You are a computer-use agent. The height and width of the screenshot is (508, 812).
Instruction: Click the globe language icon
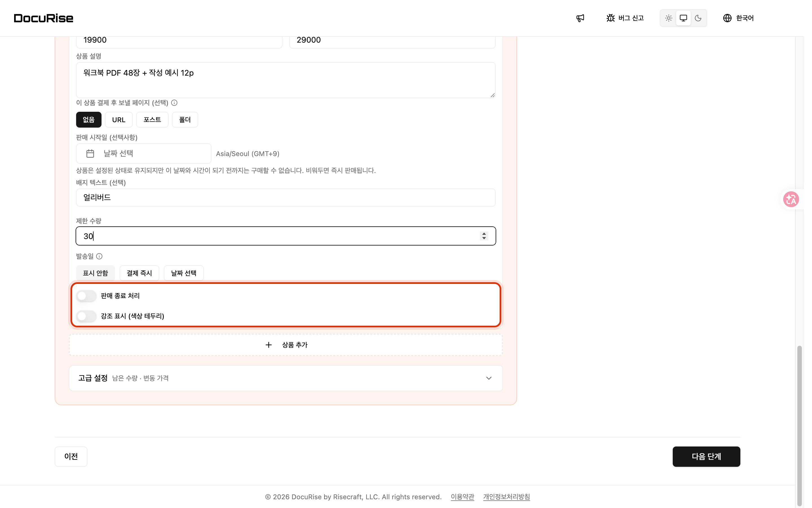(727, 18)
